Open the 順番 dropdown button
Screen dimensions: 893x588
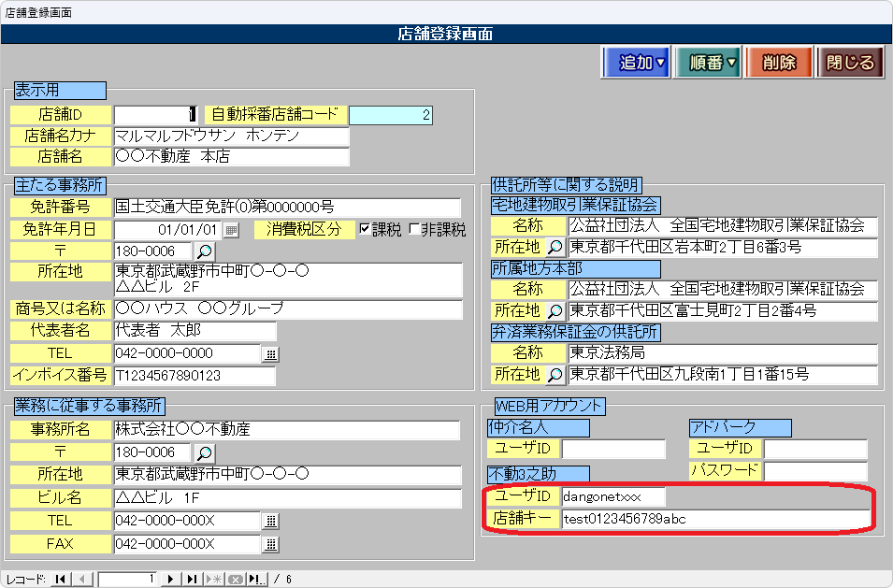pyautogui.click(x=707, y=63)
